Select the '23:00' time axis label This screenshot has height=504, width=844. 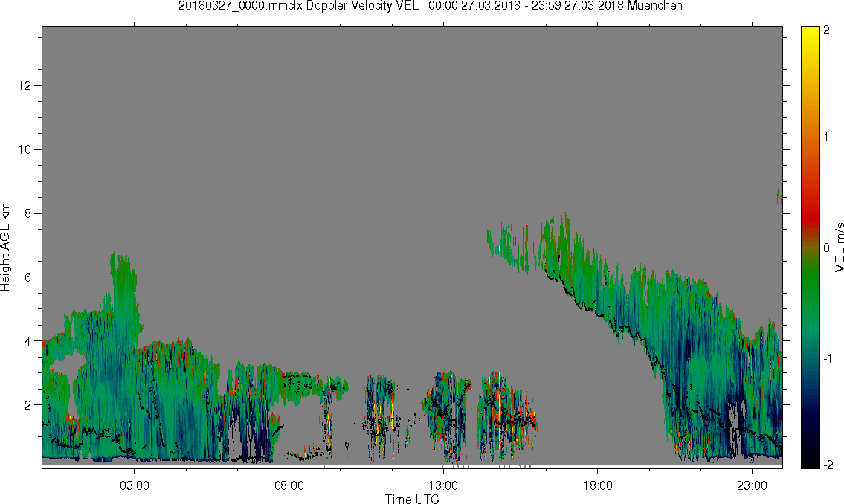pos(752,486)
